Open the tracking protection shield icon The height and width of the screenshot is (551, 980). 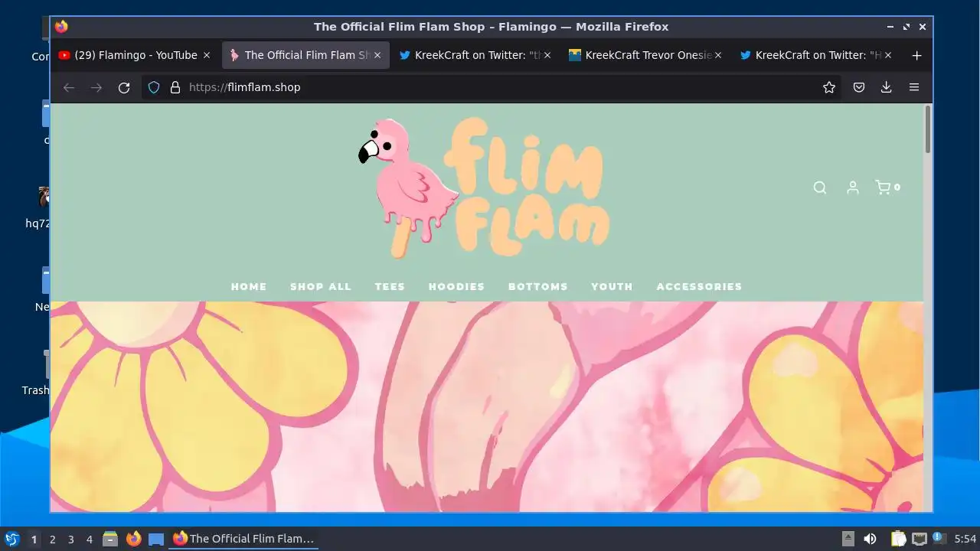click(154, 87)
